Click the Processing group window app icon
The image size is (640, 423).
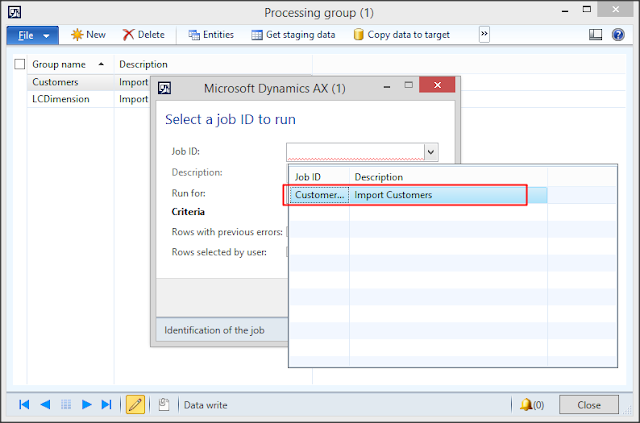click(14, 12)
